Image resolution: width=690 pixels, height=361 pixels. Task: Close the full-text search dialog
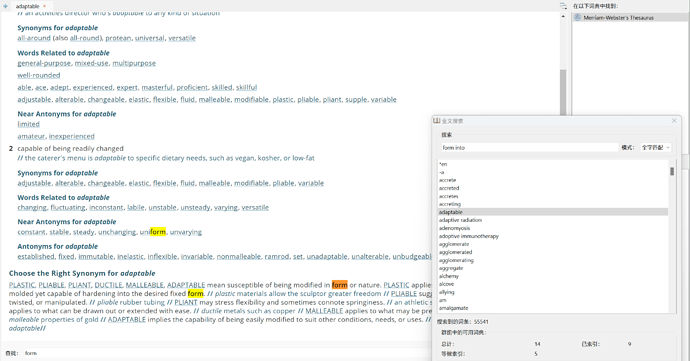pos(674,121)
